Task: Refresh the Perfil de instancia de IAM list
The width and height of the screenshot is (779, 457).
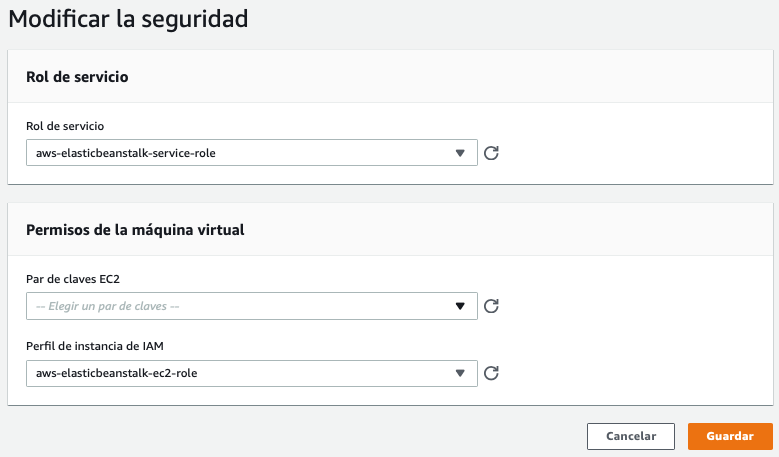Action: coord(491,373)
